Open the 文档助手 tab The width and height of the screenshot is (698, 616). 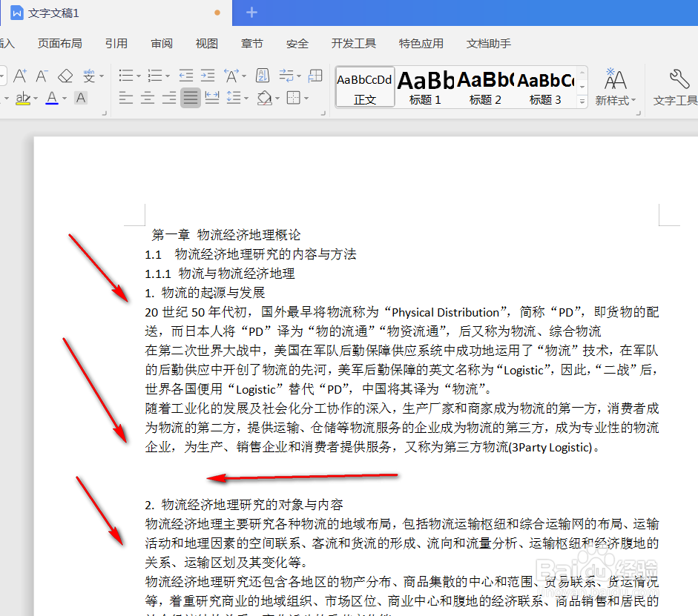pos(489,44)
